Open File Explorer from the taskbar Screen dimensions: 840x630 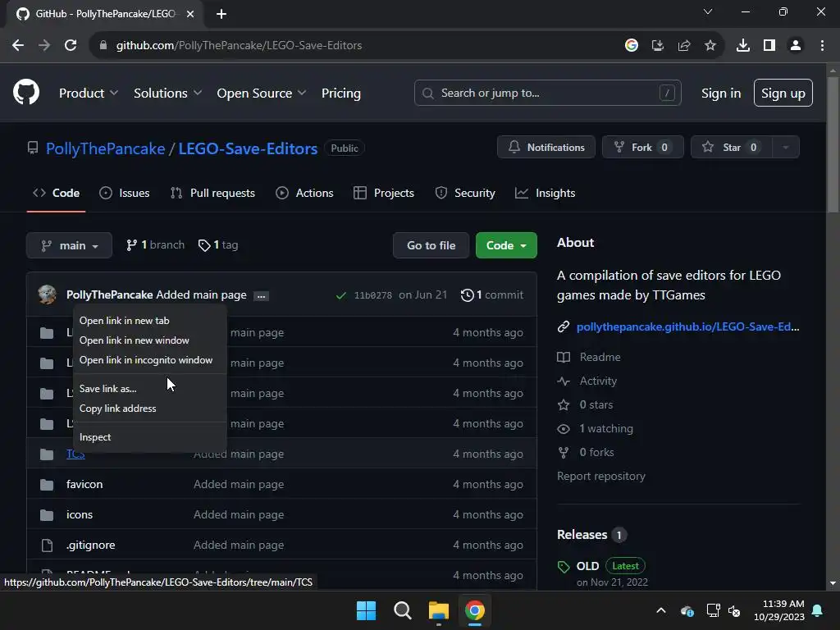[439, 610]
